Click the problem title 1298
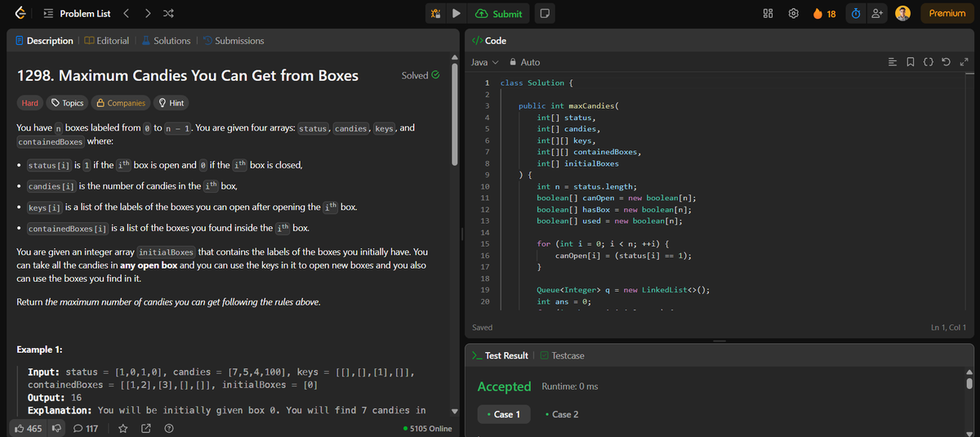This screenshot has height=437, width=980. (x=188, y=75)
